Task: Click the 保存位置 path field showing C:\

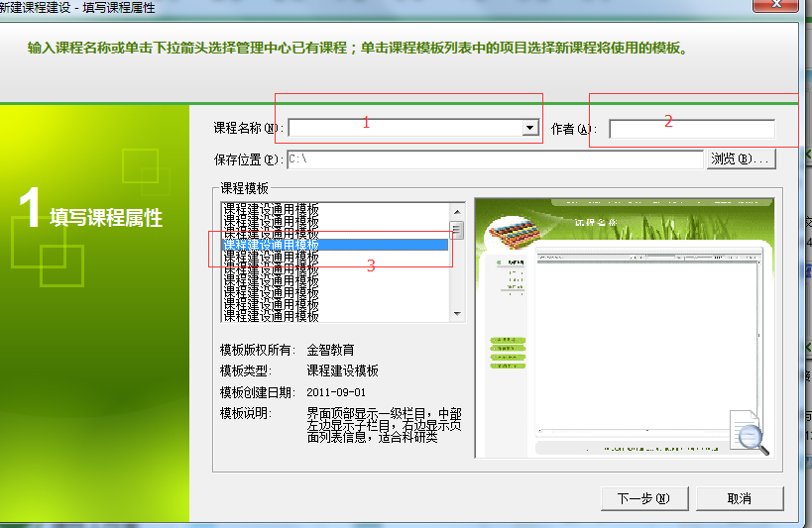Action: [494, 159]
